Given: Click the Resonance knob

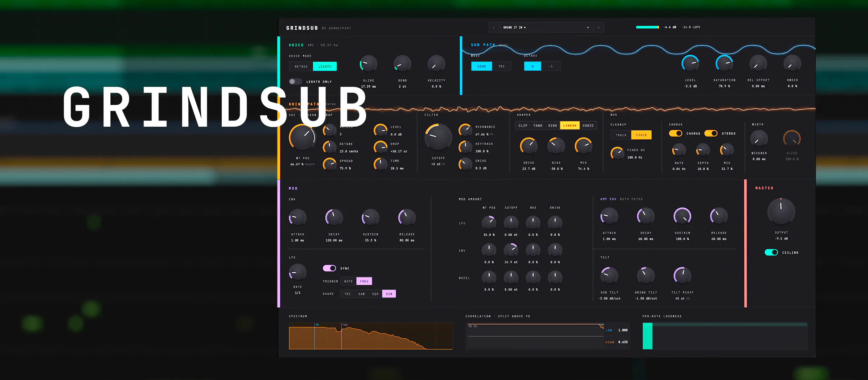Looking at the screenshot, I should 465,130.
